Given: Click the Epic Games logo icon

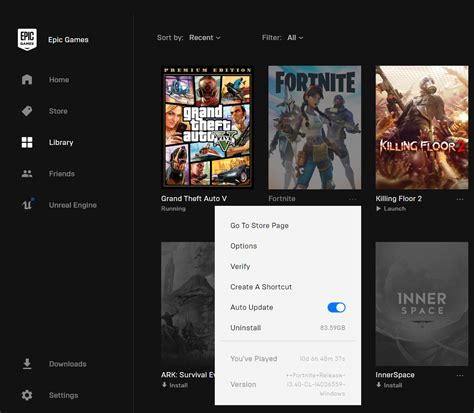Looking at the screenshot, I should [27, 39].
